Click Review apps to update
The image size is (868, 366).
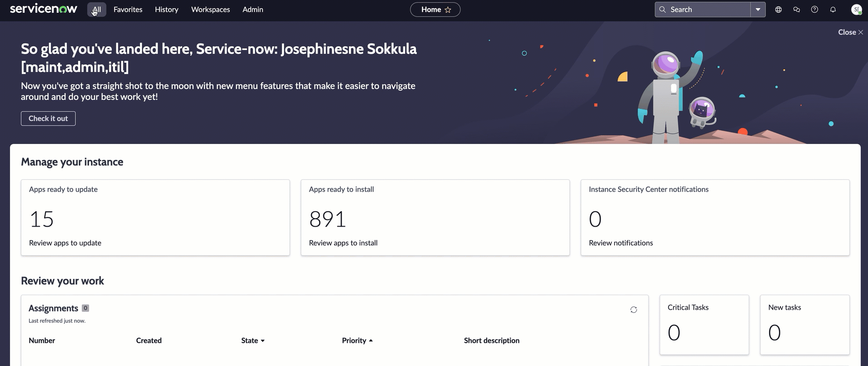click(x=65, y=243)
